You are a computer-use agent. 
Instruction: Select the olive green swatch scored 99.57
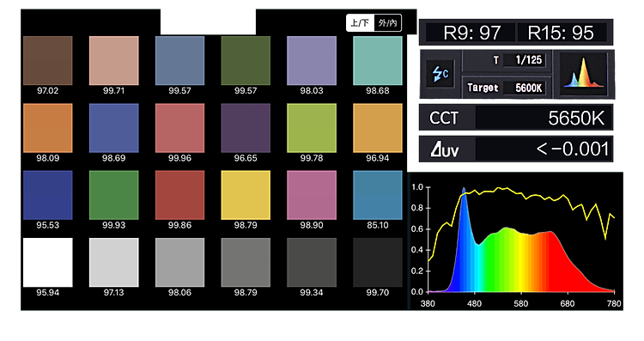246,60
